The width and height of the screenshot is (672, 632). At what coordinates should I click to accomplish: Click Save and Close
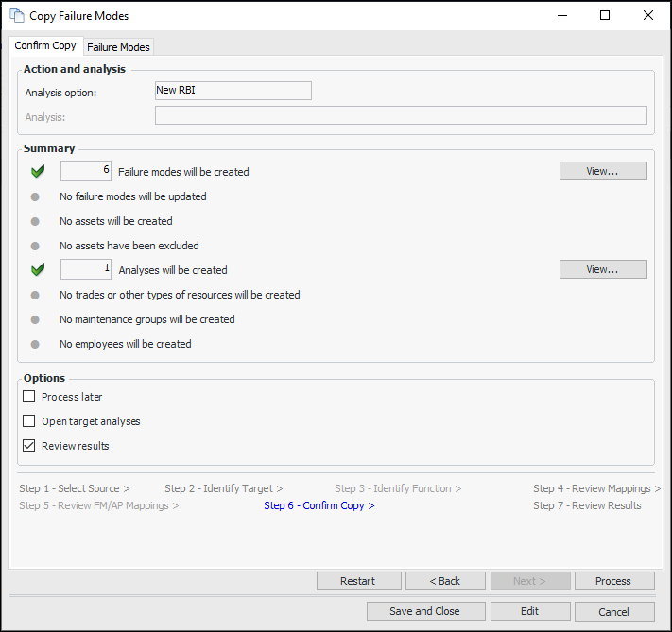(425, 611)
